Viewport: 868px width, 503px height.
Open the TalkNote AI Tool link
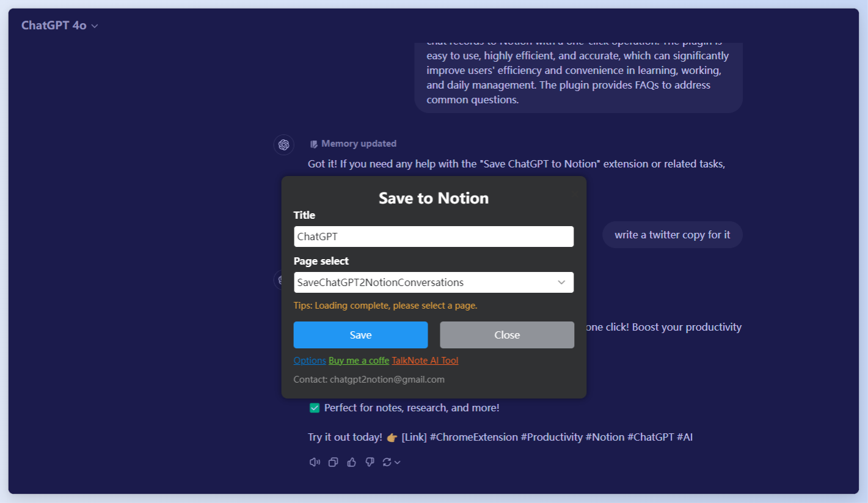click(x=425, y=361)
